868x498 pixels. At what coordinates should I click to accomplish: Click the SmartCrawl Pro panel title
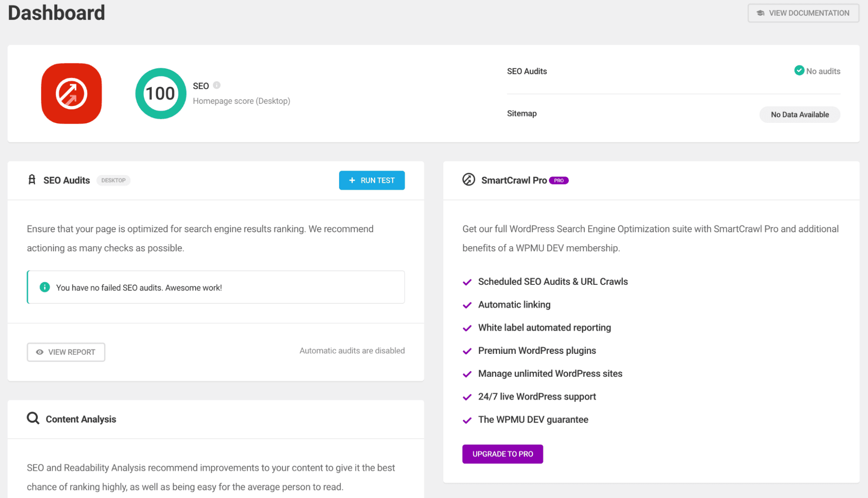pos(514,180)
